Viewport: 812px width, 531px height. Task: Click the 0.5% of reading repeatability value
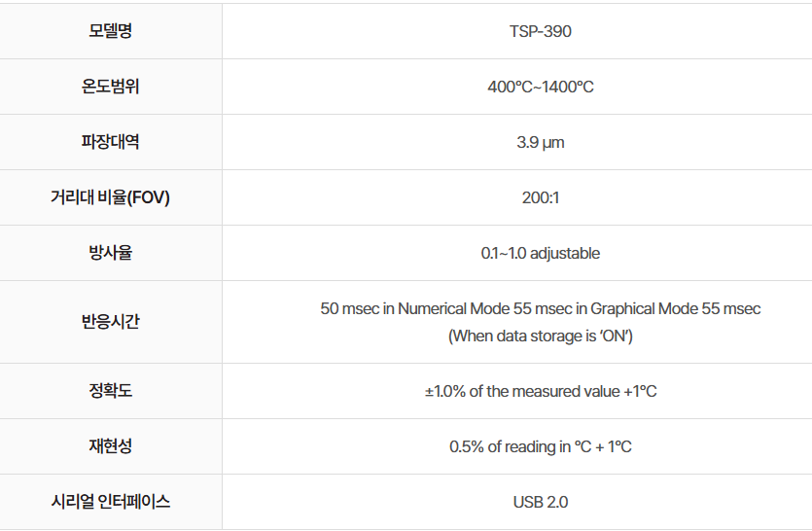541,446
